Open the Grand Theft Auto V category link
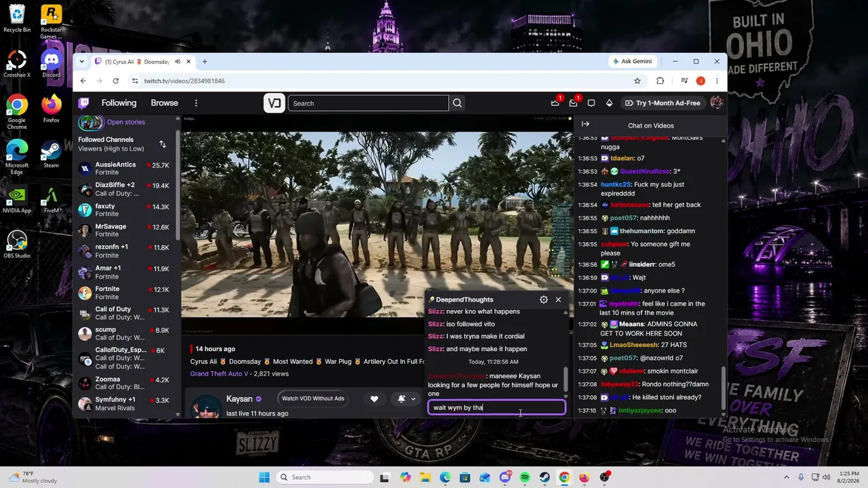 click(x=219, y=373)
